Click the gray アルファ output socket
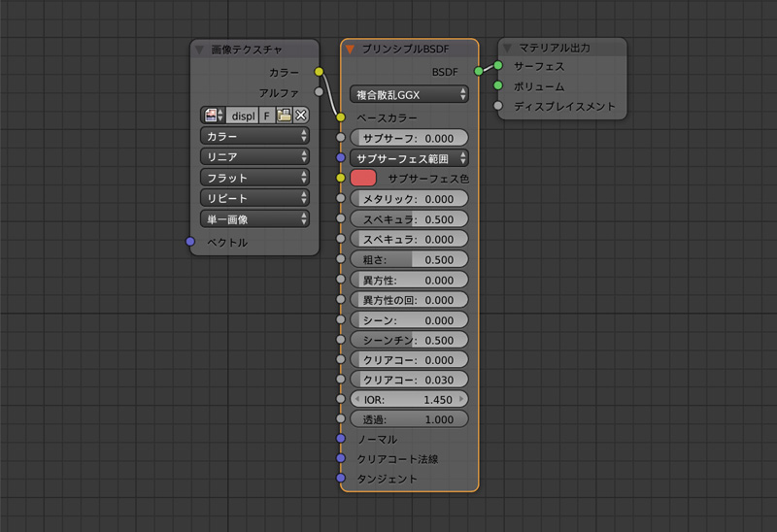Image resolution: width=777 pixels, height=532 pixels. pos(319,92)
